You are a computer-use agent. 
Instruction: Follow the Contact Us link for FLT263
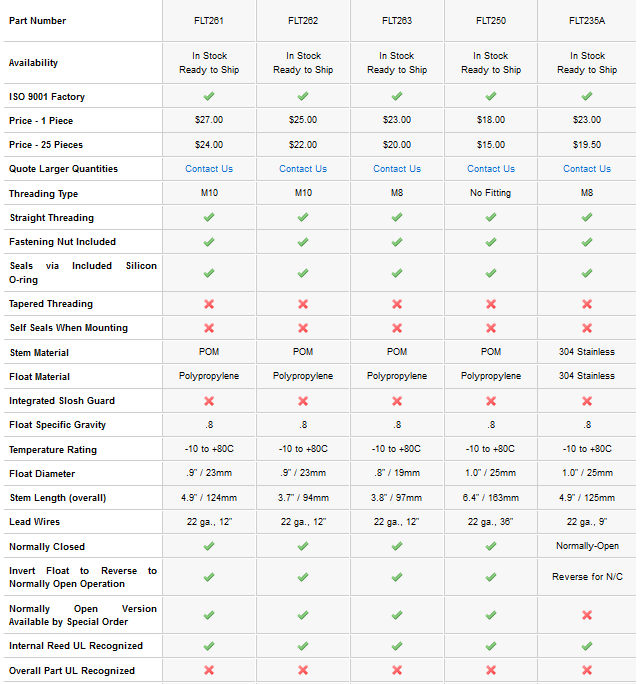click(x=397, y=169)
